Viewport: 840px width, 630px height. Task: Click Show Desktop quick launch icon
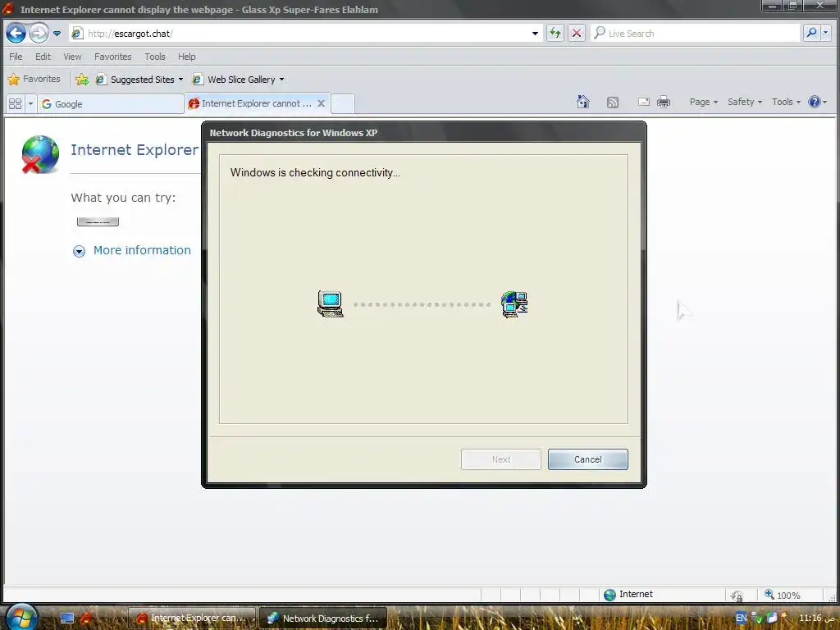tap(67, 618)
